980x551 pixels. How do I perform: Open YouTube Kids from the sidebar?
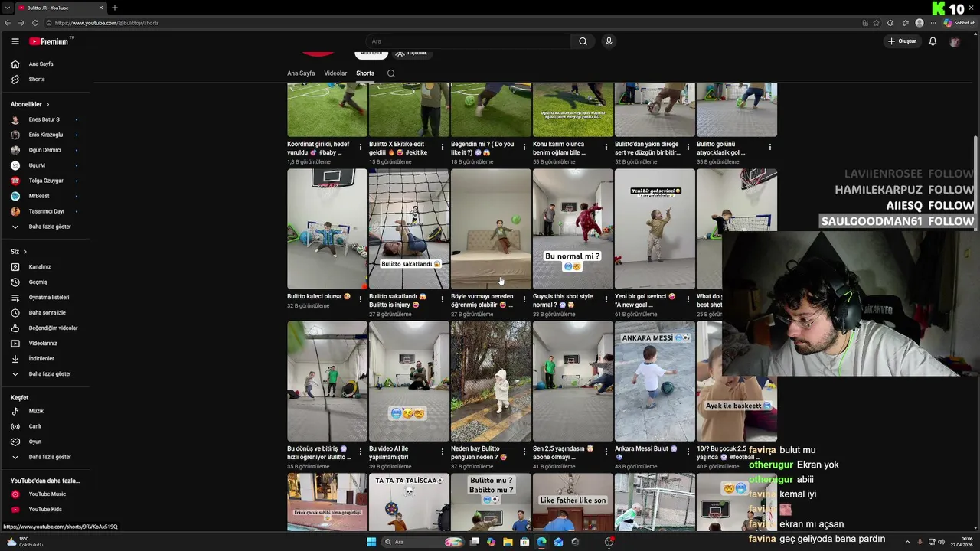click(44, 510)
